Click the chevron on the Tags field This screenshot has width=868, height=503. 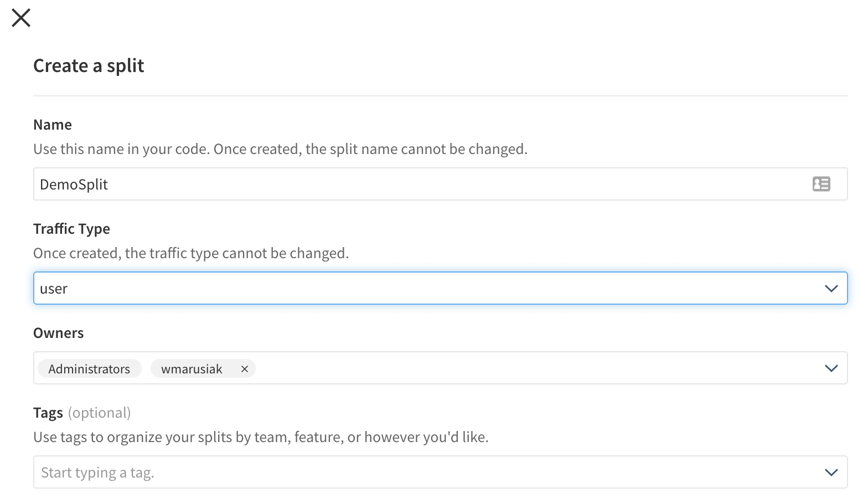point(830,472)
